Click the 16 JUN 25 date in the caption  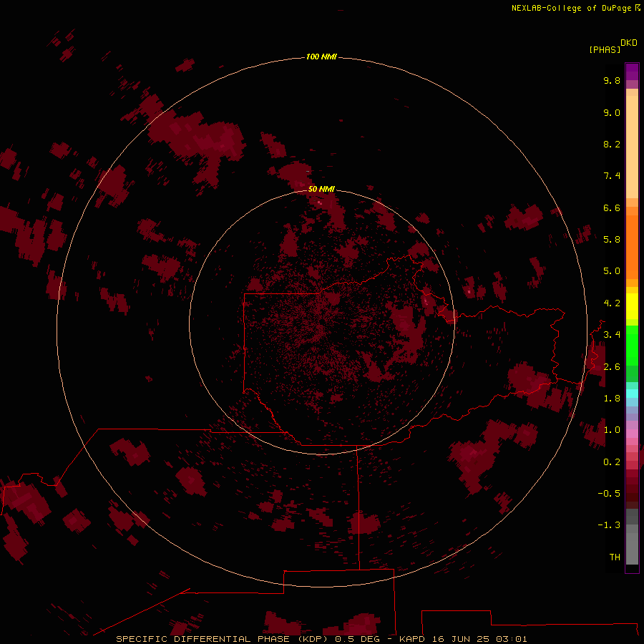pyautogui.click(x=460, y=639)
